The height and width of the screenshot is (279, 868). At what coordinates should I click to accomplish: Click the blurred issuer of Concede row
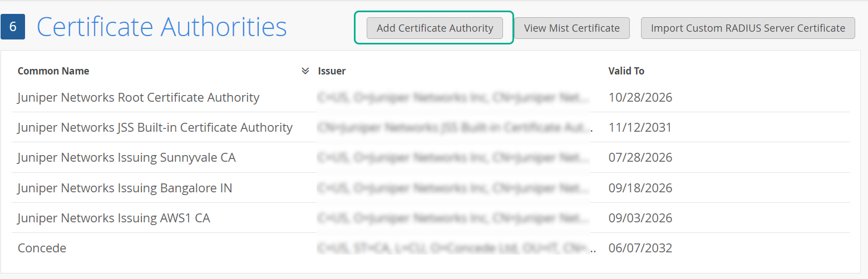click(x=453, y=248)
